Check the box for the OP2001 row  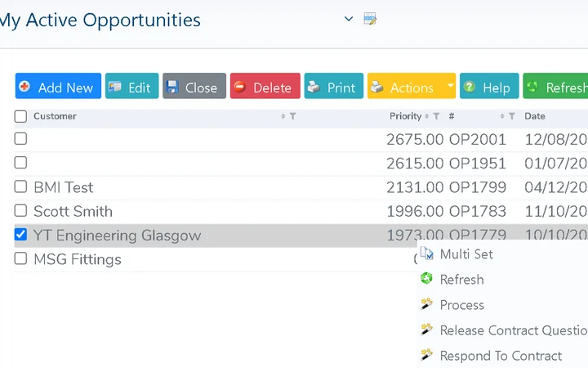20,138
